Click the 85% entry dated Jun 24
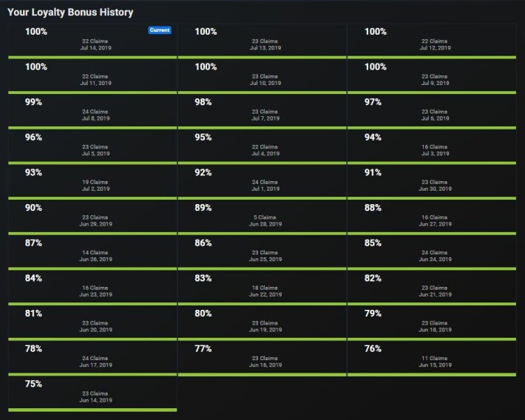525x420 pixels. [x=432, y=253]
